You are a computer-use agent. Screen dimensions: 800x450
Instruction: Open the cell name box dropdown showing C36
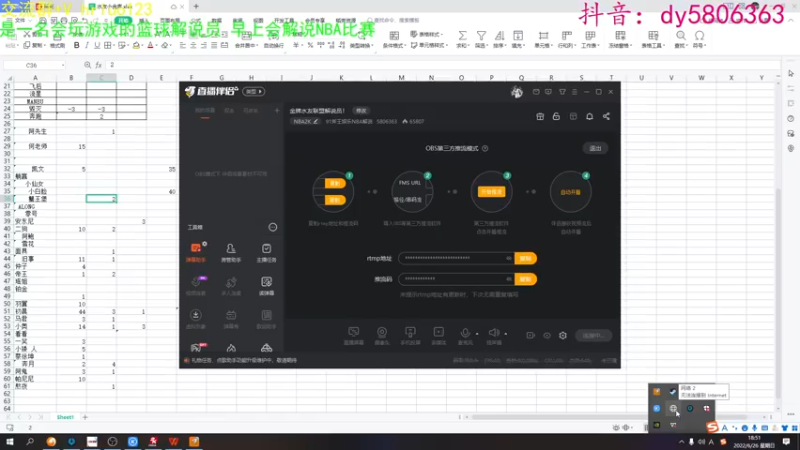[x=63, y=65]
